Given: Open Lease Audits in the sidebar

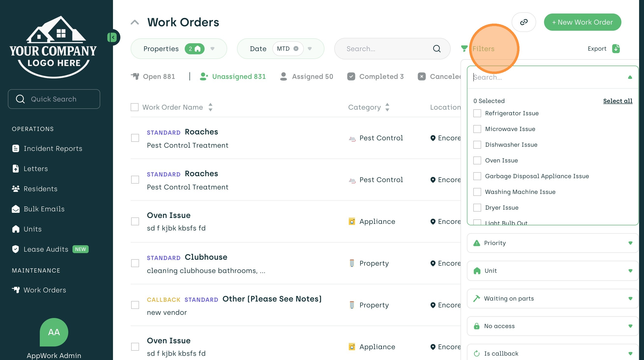Looking at the screenshot, I should point(46,249).
